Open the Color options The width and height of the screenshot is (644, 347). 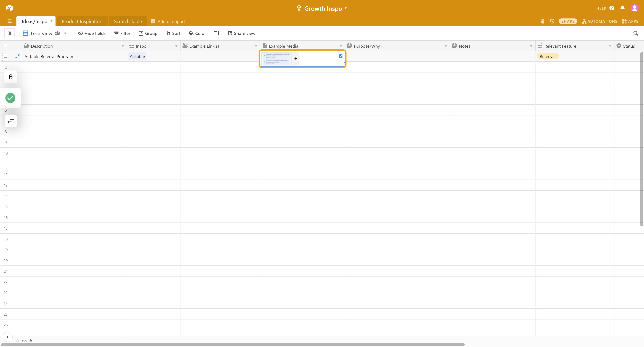[x=197, y=33]
